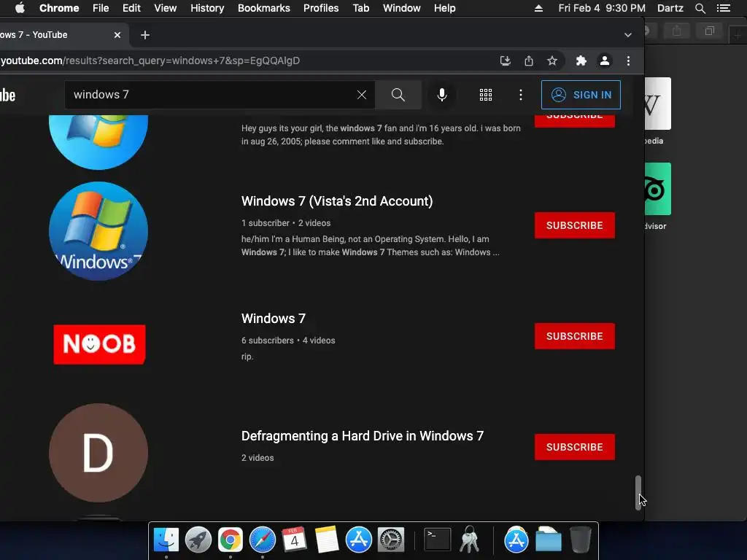Open Notes from the Dock
The width and height of the screenshot is (747, 560).
pyautogui.click(x=327, y=540)
